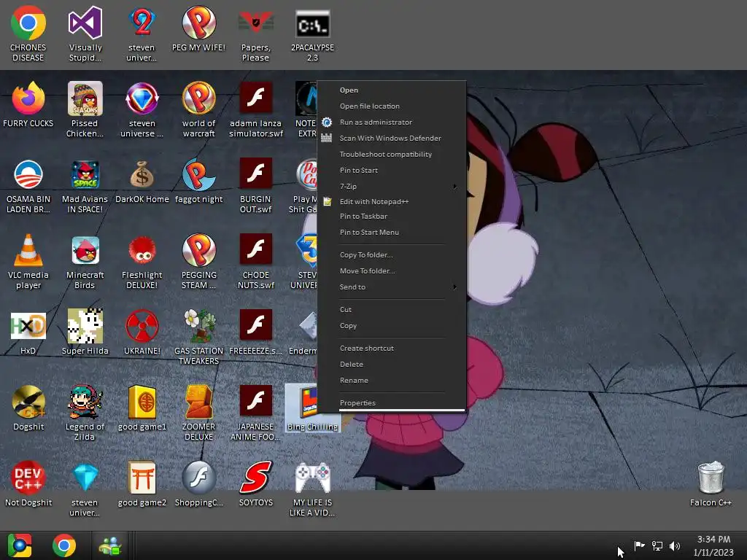This screenshot has width=747, height=560.
Task: Choose Troubleshoot compatibility
Action: (x=392, y=155)
